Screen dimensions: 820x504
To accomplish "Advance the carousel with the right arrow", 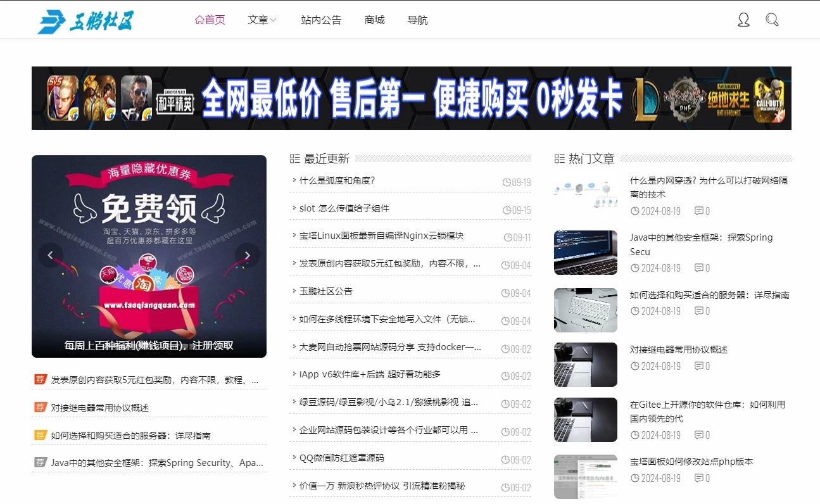I will coord(247,255).
